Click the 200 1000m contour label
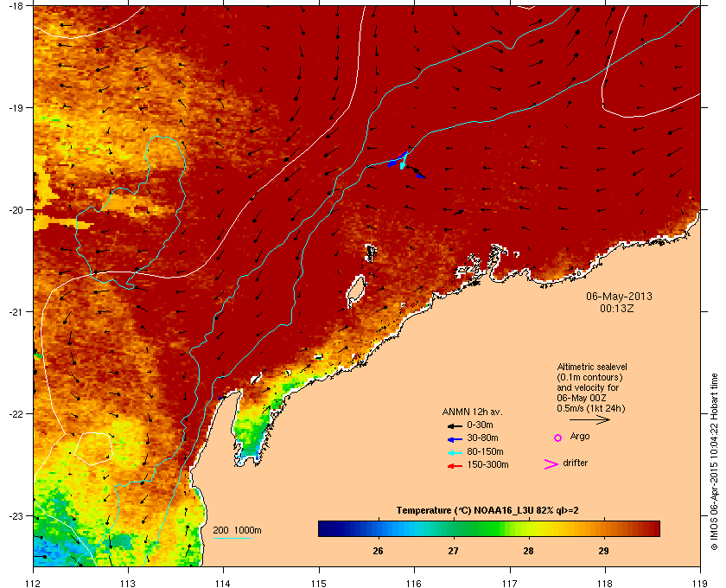This screenshot has height=588, width=726. (237, 531)
